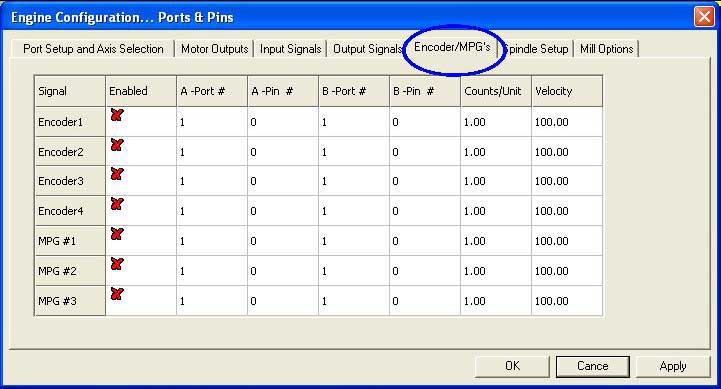
Task: Click the A -Pin # column header
Action: pos(283,91)
